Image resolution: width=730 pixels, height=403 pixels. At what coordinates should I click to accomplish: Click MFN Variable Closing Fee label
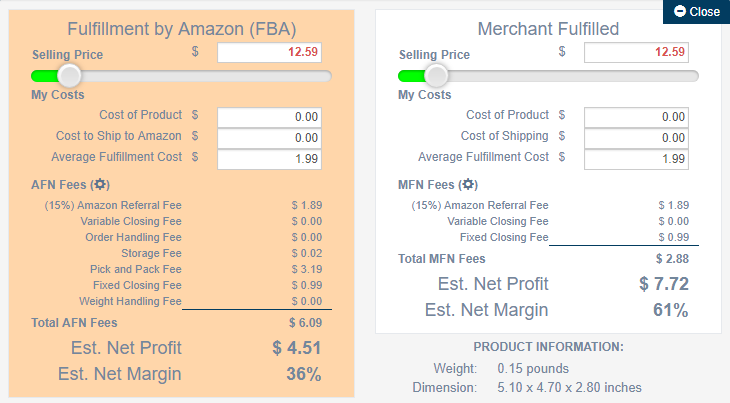pyautogui.click(x=498, y=221)
